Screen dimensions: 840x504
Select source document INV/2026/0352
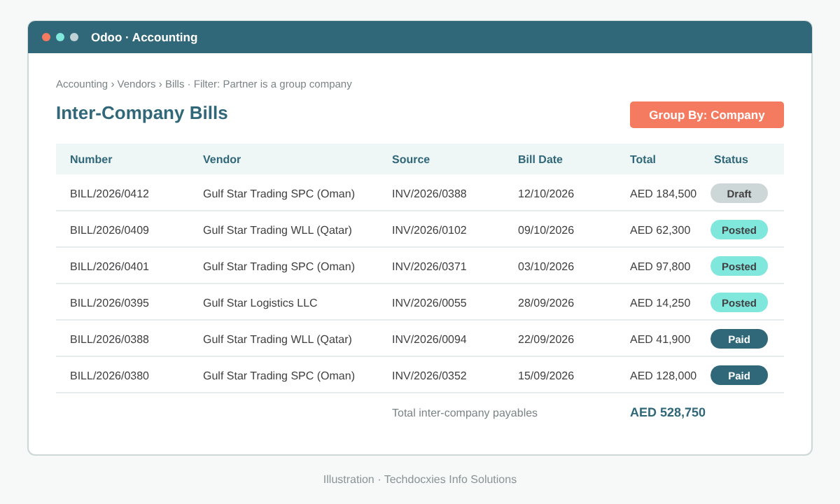pyautogui.click(x=429, y=376)
